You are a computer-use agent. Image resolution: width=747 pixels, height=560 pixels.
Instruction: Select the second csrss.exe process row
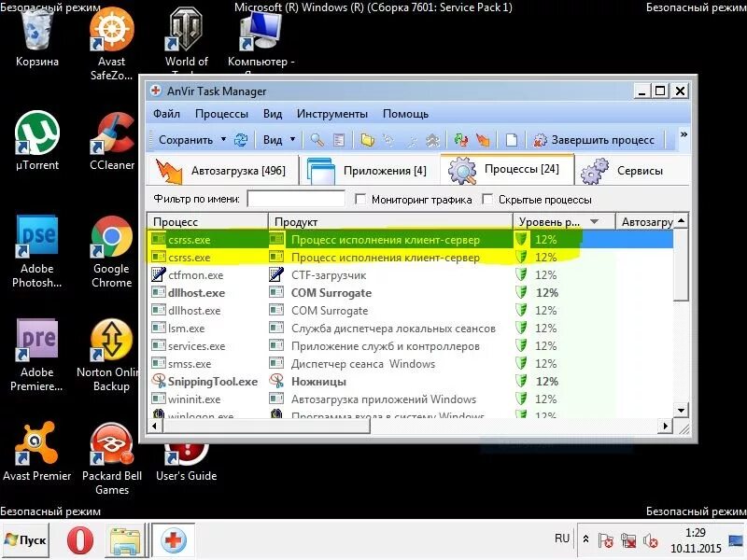pyautogui.click(x=410, y=258)
